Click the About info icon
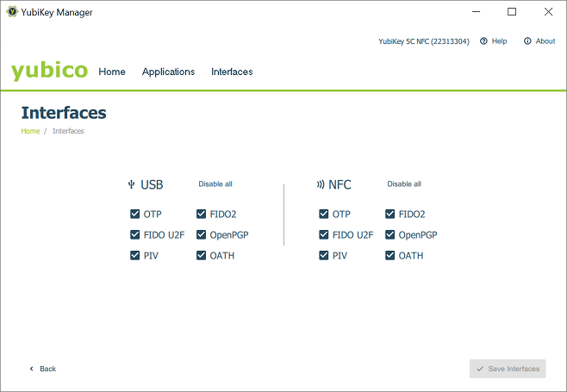Viewport: 567px width, 392px height. click(x=527, y=40)
